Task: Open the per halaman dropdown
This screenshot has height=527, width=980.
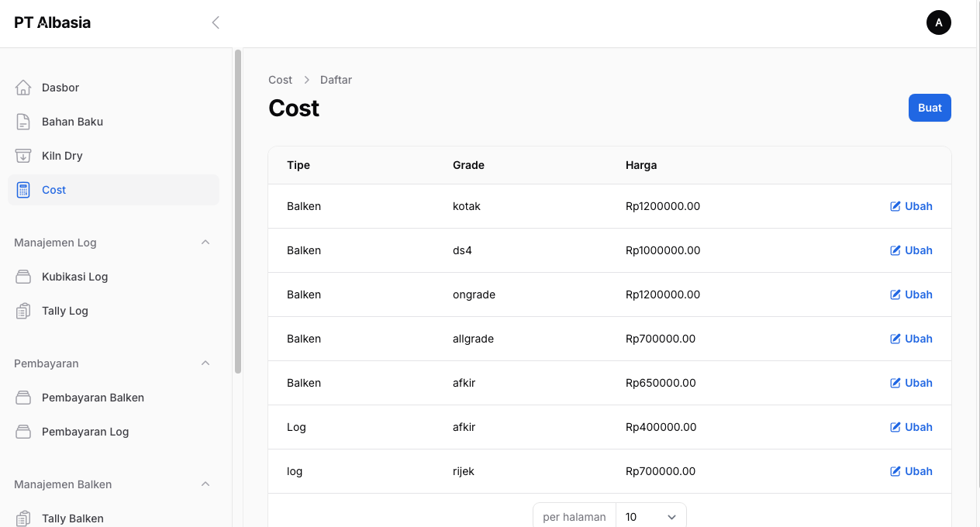Action: 650,516
